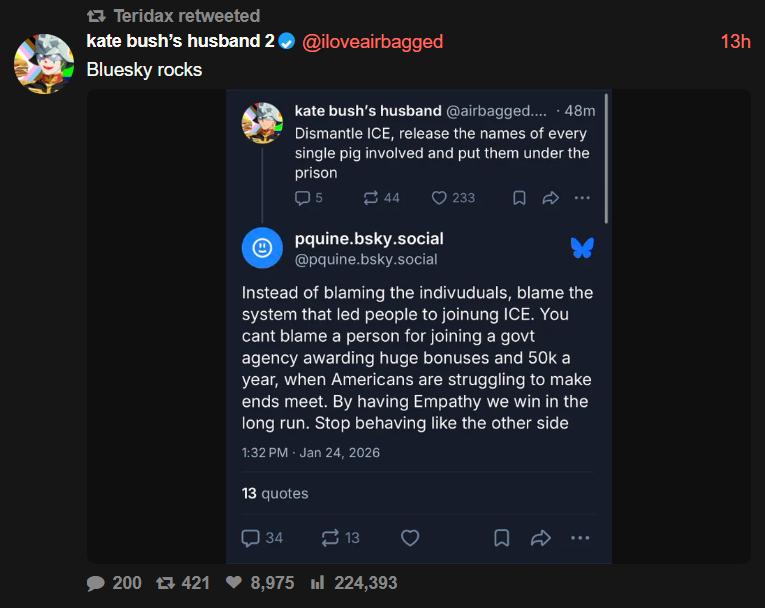The height and width of the screenshot is (608, 765).
Task: Open the 13h timestamp link
Action: [x=735, y=41]
